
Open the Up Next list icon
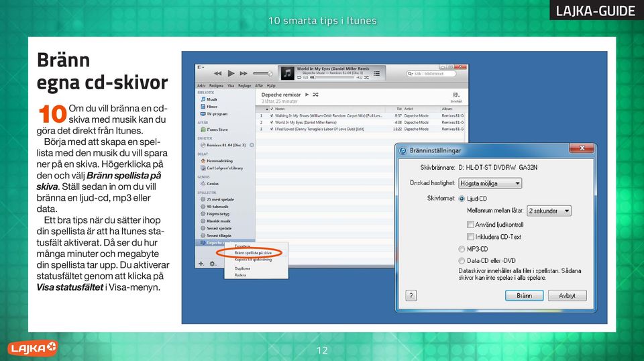[x=376, y=73]
